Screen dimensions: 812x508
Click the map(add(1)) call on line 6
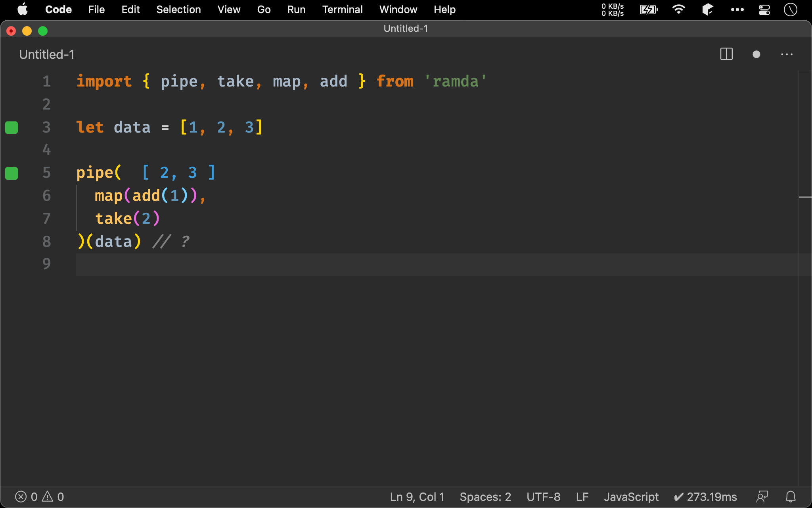(146, 196)
